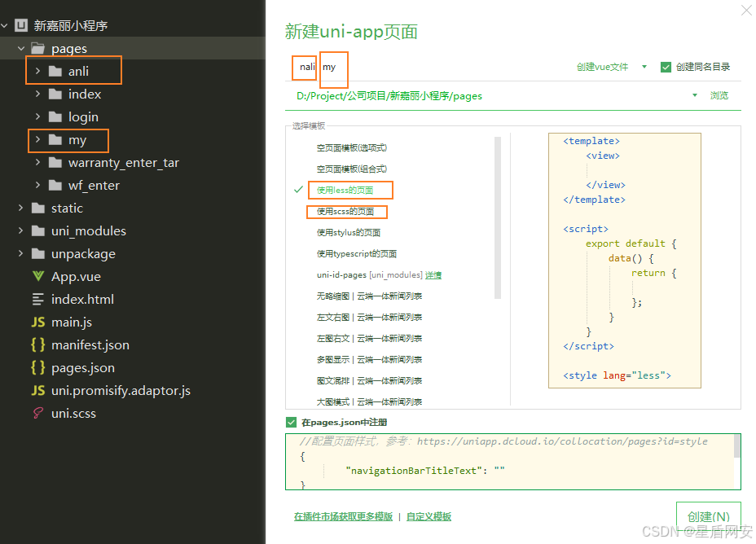
Task: Expand the login folder chevron
Action: (x=37, y=116)
